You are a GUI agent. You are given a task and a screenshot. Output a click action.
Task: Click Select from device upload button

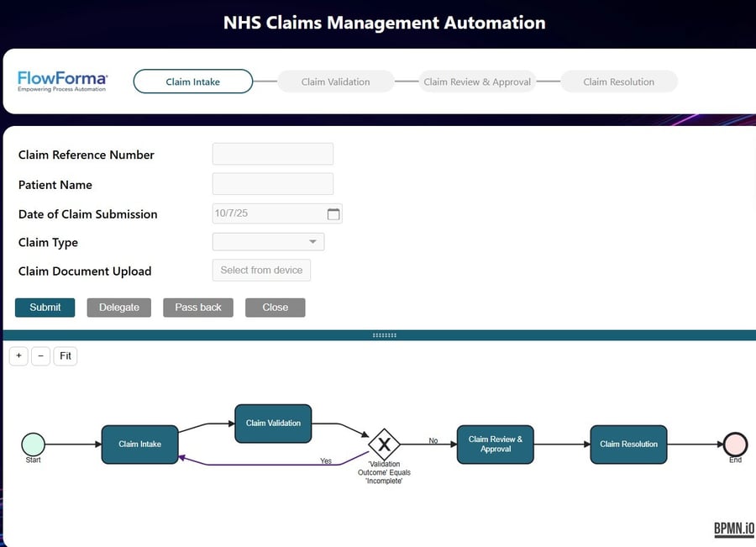tap(261, 270)
